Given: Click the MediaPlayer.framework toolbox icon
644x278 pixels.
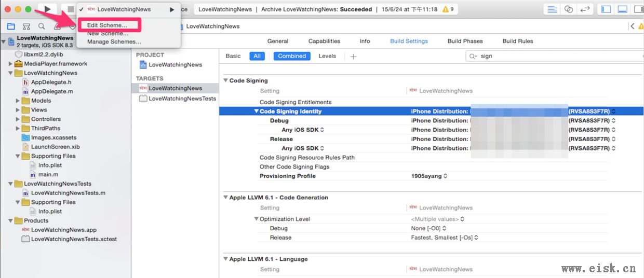Looking at the screenshot, I should pyautogui.click(x=19, y=64).
